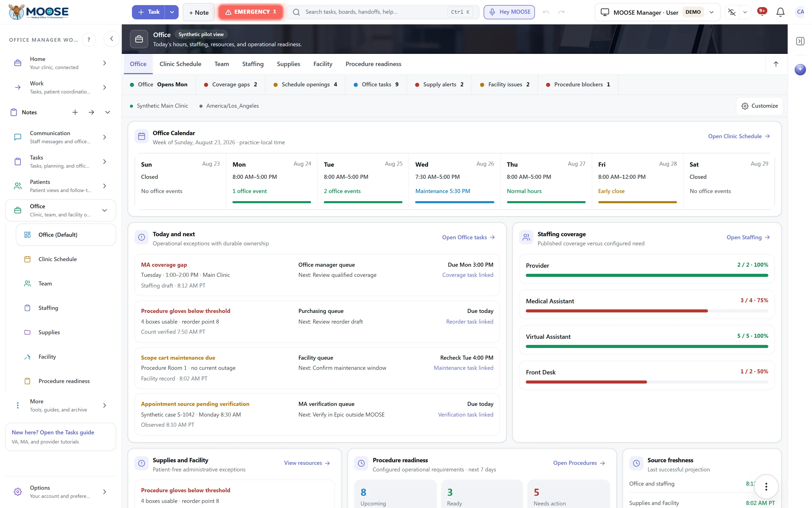Activate Hey MOOSE voice button
This screenshot has width=812, height=508.
point(509,12)
